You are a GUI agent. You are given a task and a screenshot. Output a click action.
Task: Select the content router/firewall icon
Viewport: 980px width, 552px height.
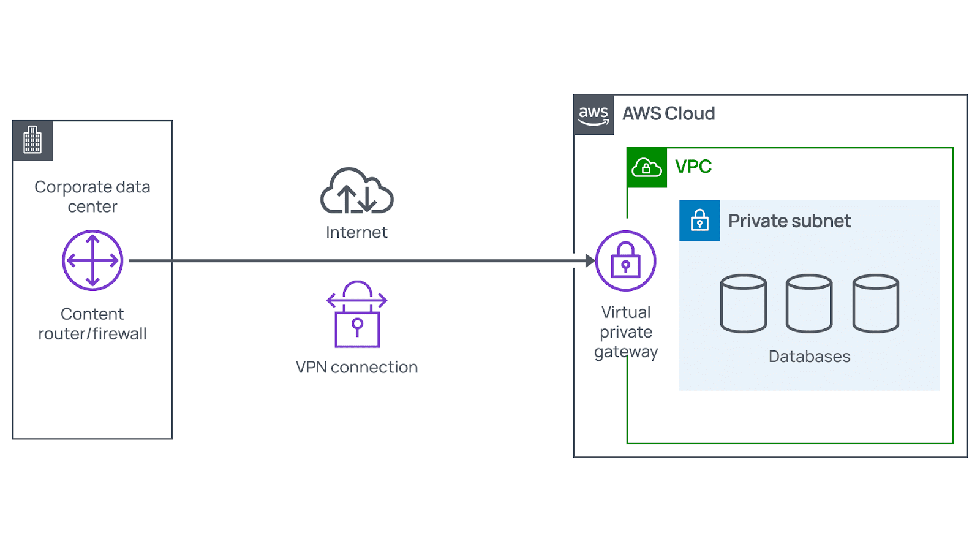click(92, 260)
